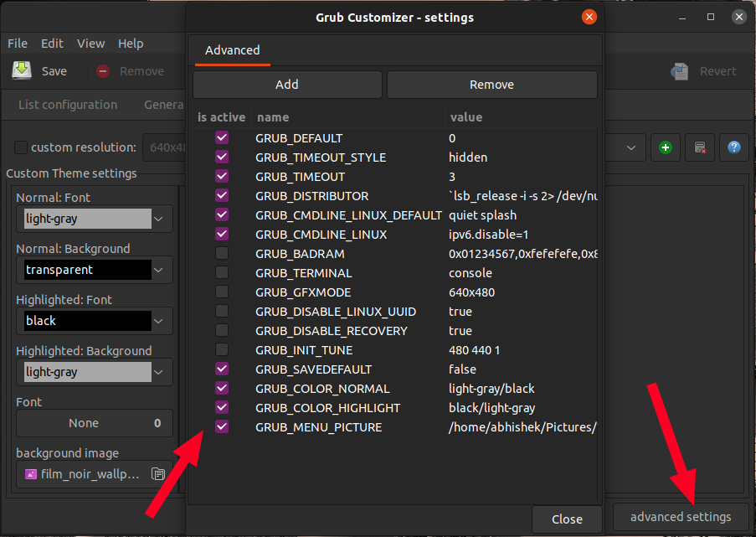Click the background image file chooser icon
Image resolution: width=756 pixels, height=537 pixels.
coord(158,474)
